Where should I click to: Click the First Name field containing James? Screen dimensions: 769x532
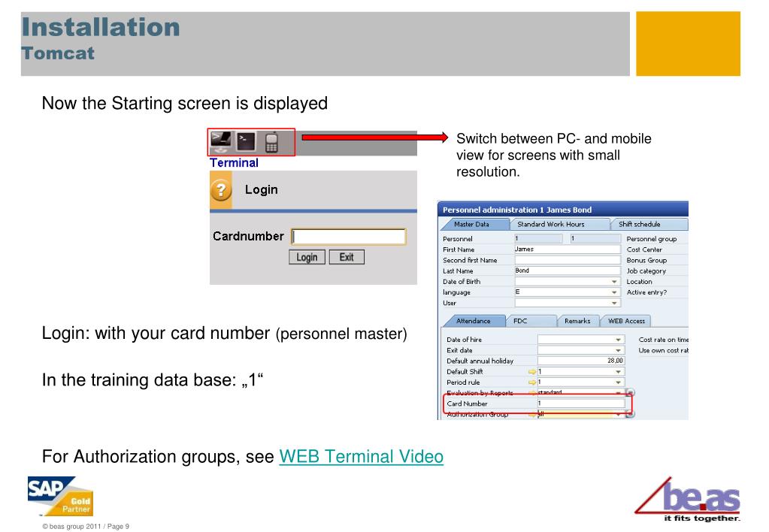568,249
